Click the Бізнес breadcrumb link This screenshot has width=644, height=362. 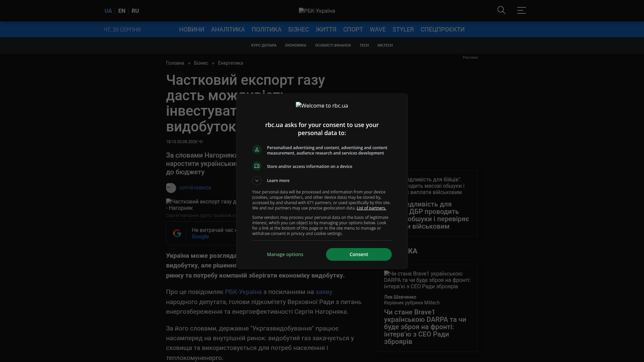[201, 63]
